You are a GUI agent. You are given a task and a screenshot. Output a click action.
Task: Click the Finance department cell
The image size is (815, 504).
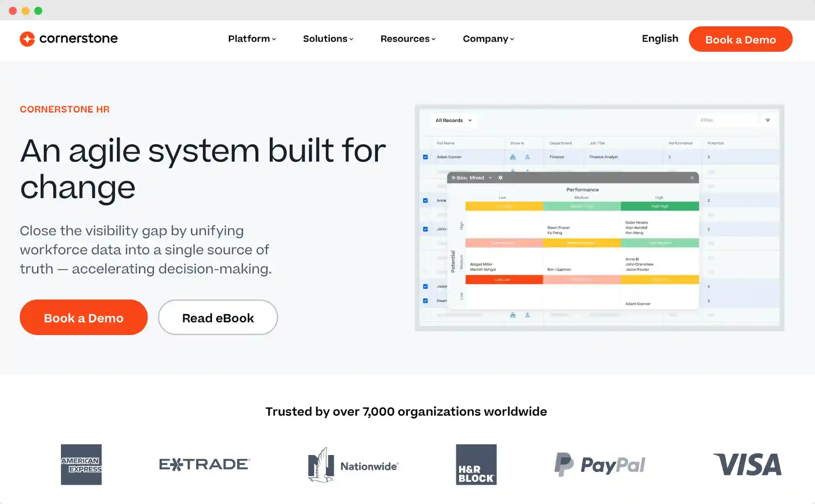click(557, 157)
